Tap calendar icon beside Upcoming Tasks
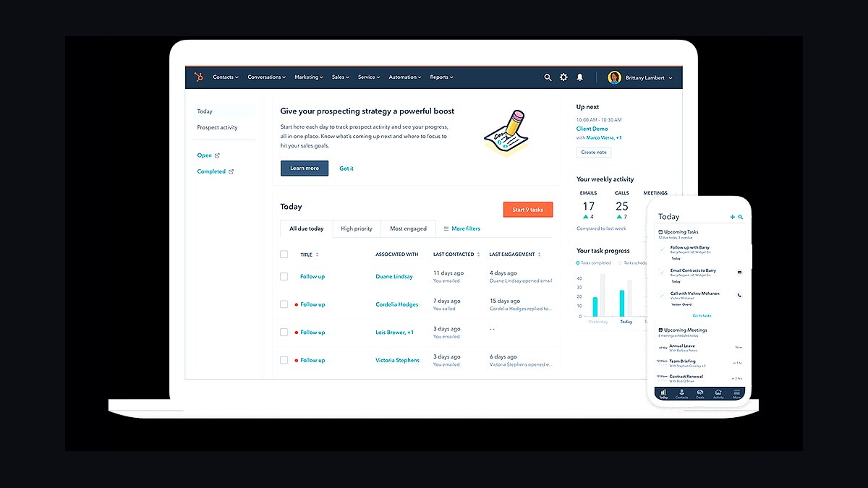 pos(660,232)
